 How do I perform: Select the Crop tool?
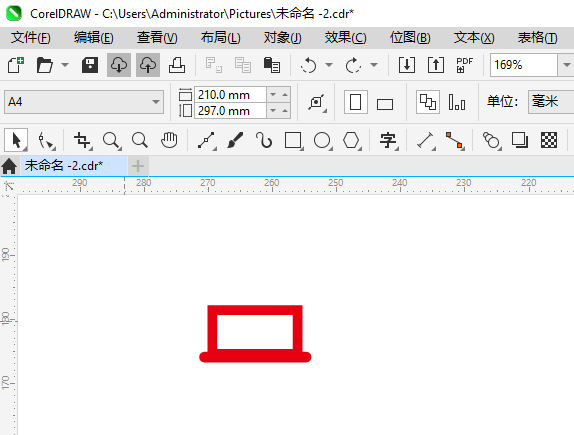82,141
